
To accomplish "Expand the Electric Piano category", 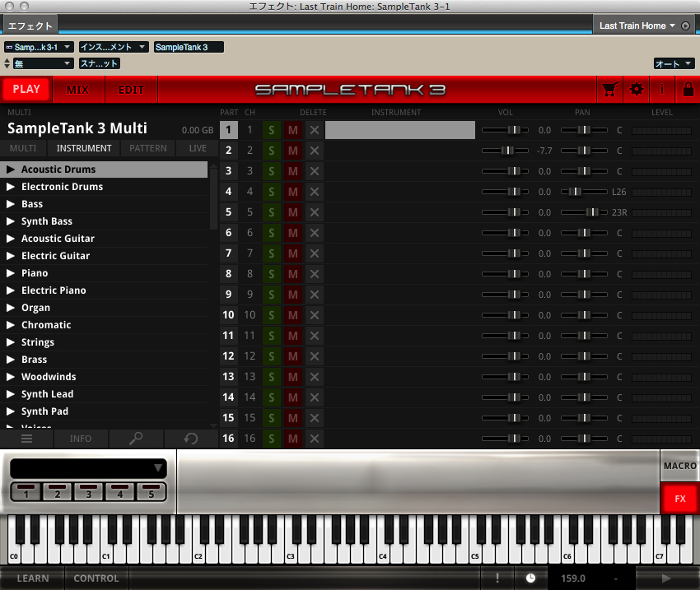I will (11, 290).
